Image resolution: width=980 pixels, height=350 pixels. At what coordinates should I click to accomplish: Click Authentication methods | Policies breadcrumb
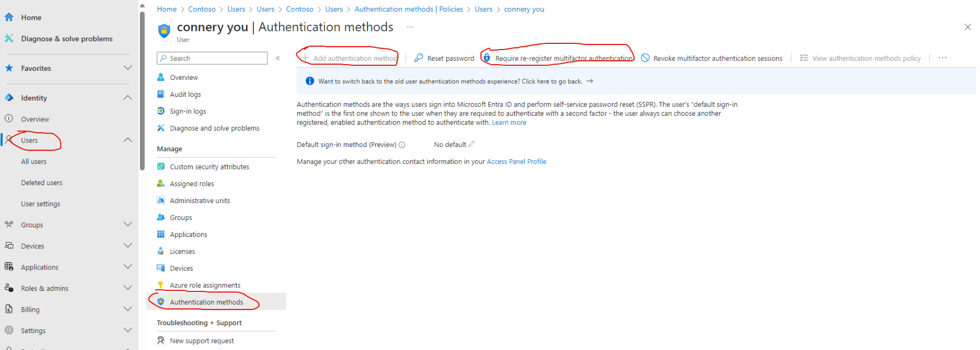(x=409, y=9)
